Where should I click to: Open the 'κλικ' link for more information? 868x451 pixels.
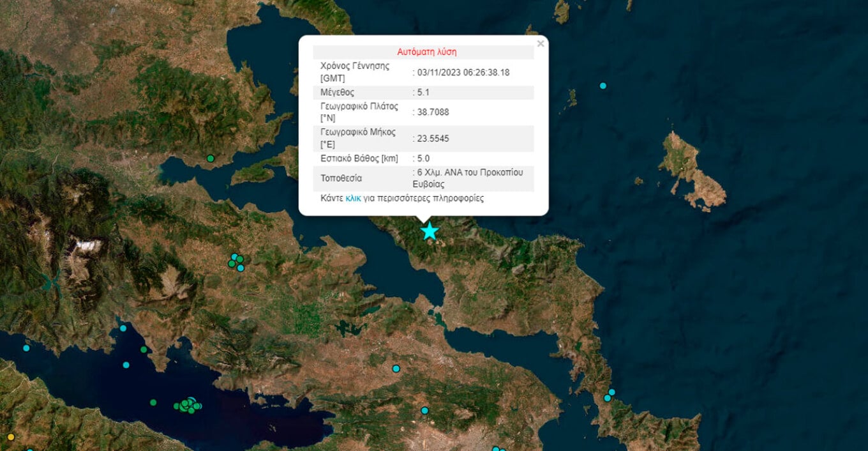click(353, 199)
